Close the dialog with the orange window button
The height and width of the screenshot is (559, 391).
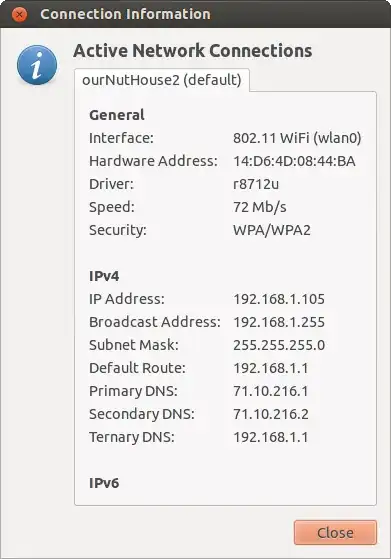[x=19, y=15]
